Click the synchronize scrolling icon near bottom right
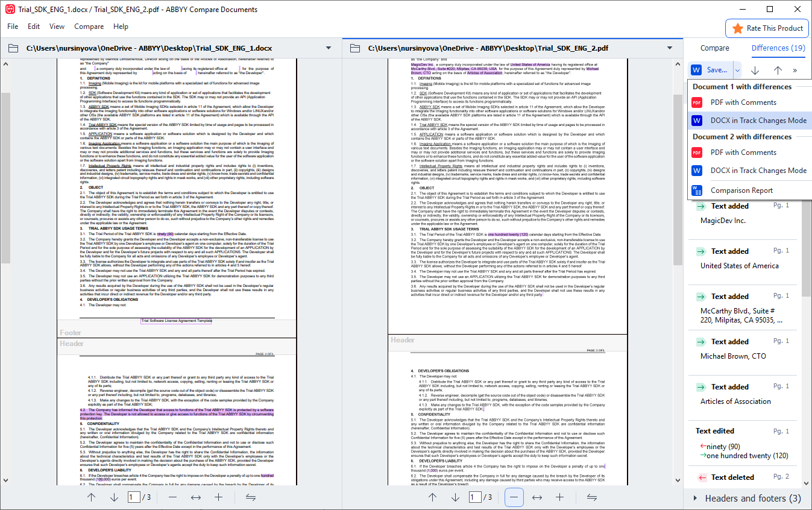This screenshot has height=510, width=812. [x=593, y=497]
